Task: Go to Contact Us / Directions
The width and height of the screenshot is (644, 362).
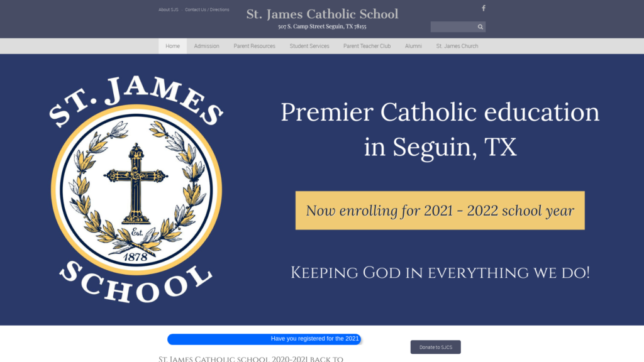Action: [x=207, y=10]
